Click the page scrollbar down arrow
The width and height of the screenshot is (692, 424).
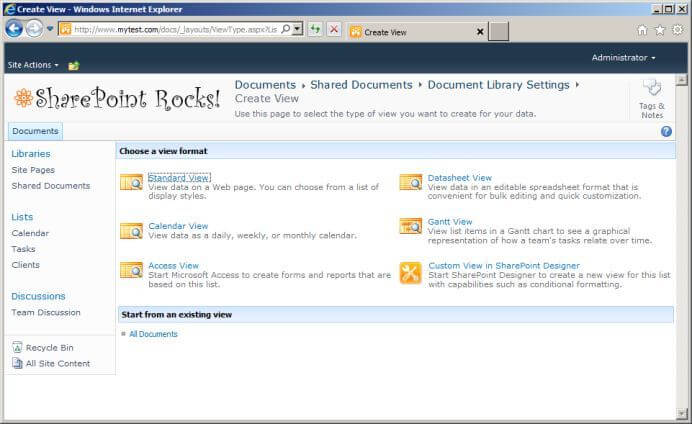[x=682, y=414]
